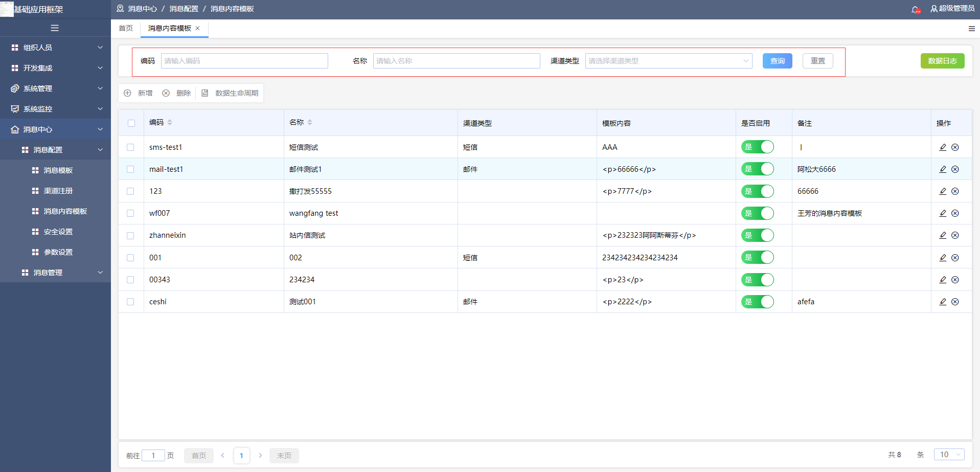Screen dimensions: 980x472
Task: Focus the 编码 input field
Action: [x=244, y=61]
